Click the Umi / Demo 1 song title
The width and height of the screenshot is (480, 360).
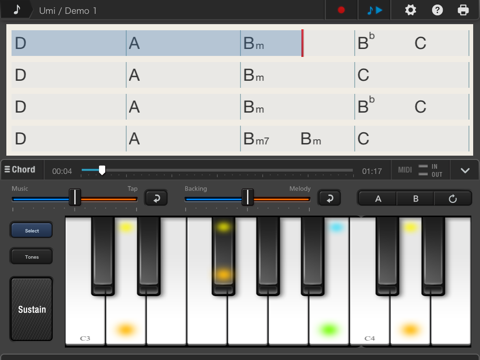click(68, 11)
